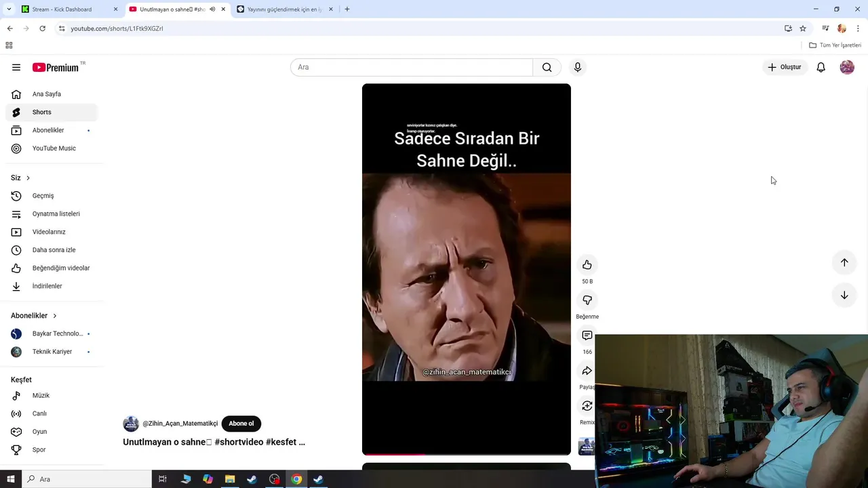The height and width of the screenshot is (488, 868).
Task: Start voice search with microphone icon
Action: (578, 67)
